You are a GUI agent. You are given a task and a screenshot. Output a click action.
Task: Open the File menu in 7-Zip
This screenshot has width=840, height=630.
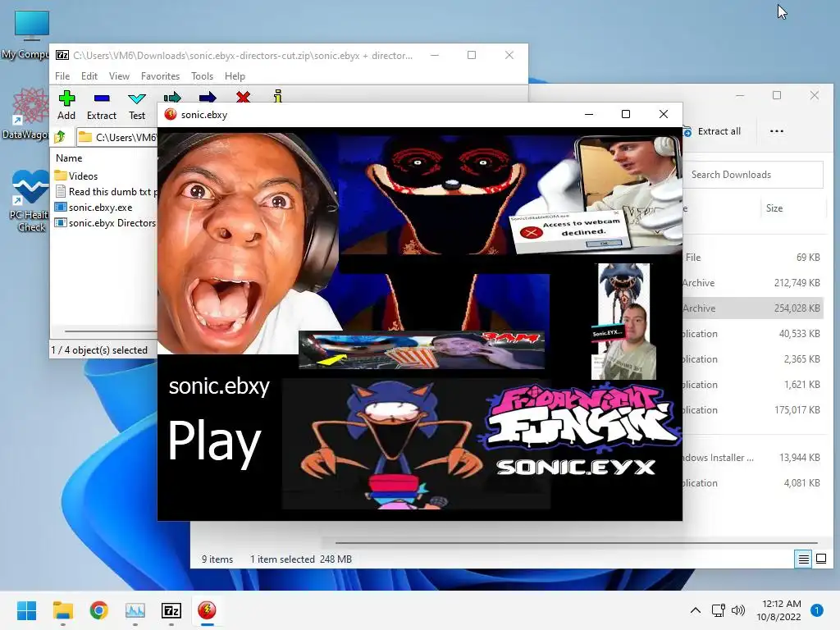62,76
